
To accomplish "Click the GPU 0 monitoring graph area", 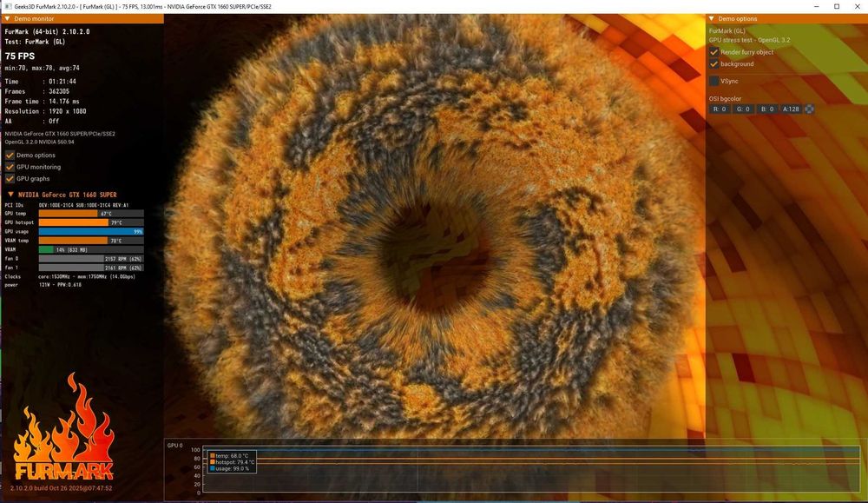I will pyautogui.click(x=530, y=470).
